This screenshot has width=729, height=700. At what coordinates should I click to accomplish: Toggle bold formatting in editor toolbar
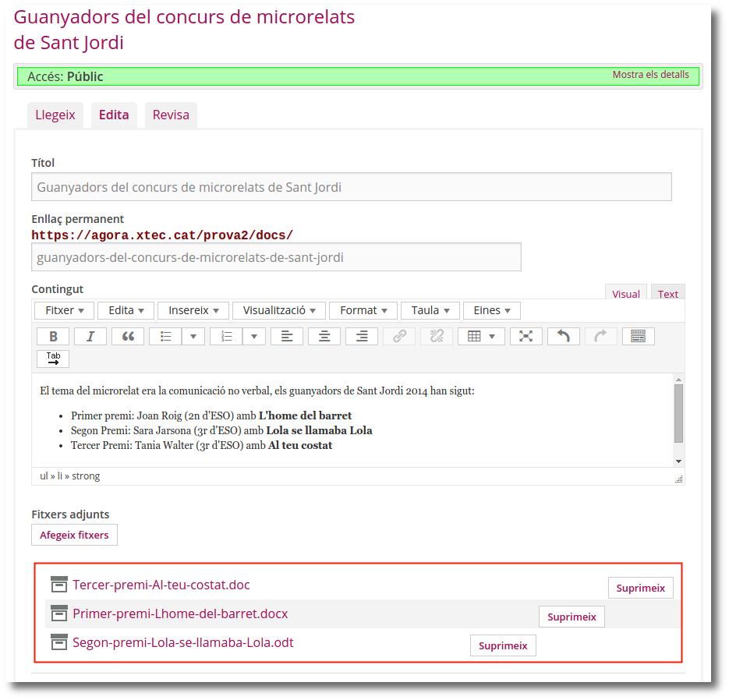click(53, 336)
